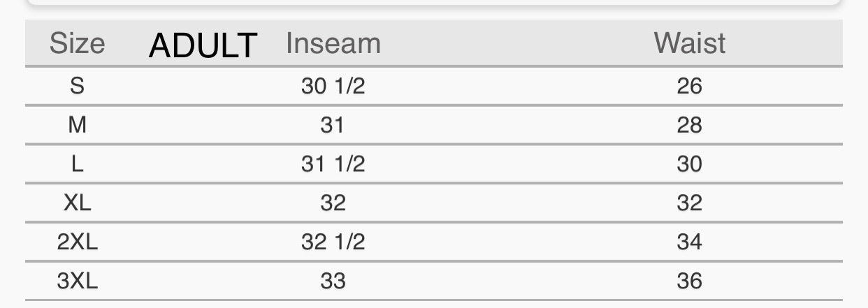This screenshot has width=868, height=308.
Task: Click the Size column header
Action: [x=77, y=43]
